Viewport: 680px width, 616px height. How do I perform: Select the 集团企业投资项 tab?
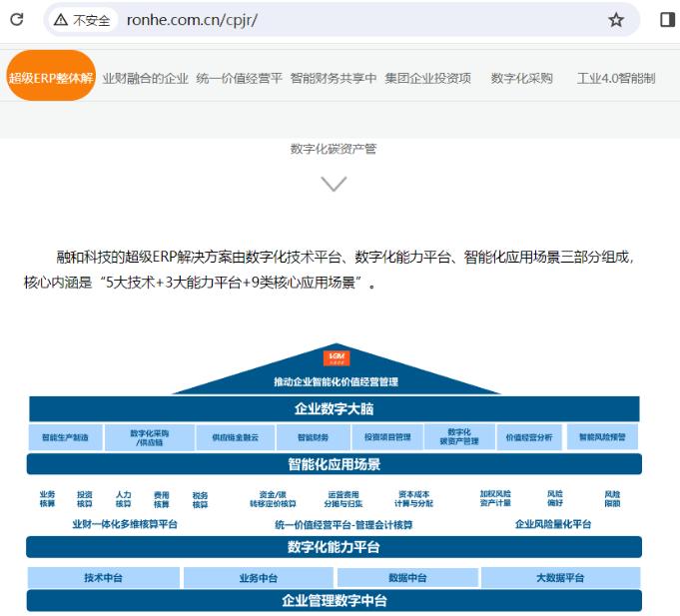[427, 79]
